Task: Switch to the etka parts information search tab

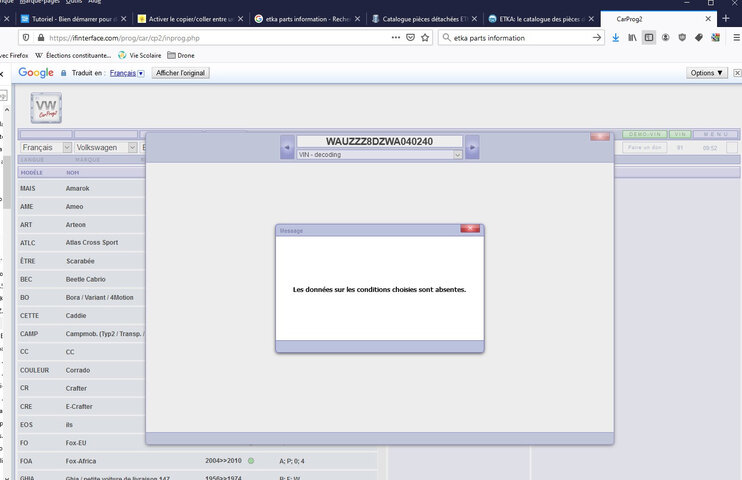Action: point(307,19)
